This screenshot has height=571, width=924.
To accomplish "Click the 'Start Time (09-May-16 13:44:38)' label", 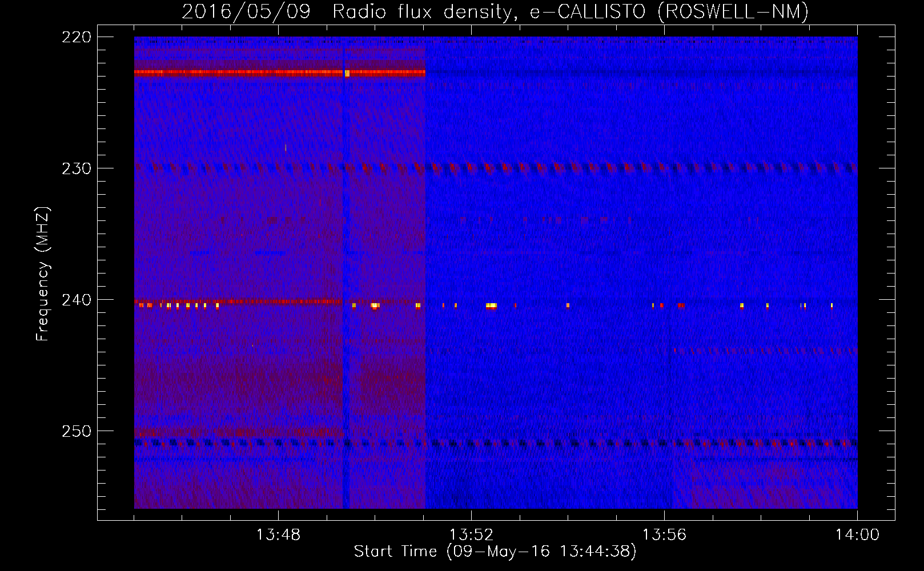I will pyautogui.click(x=495, y=552).
